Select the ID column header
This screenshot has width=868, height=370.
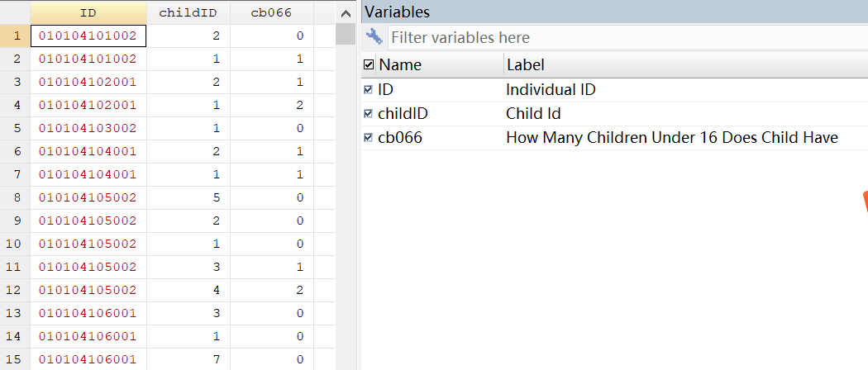88,12
